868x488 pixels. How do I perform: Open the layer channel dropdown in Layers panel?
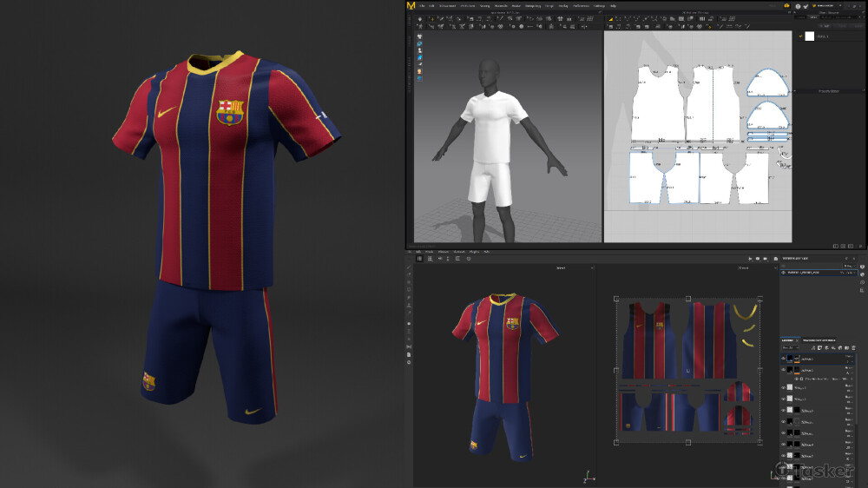[x=790, y=346]
